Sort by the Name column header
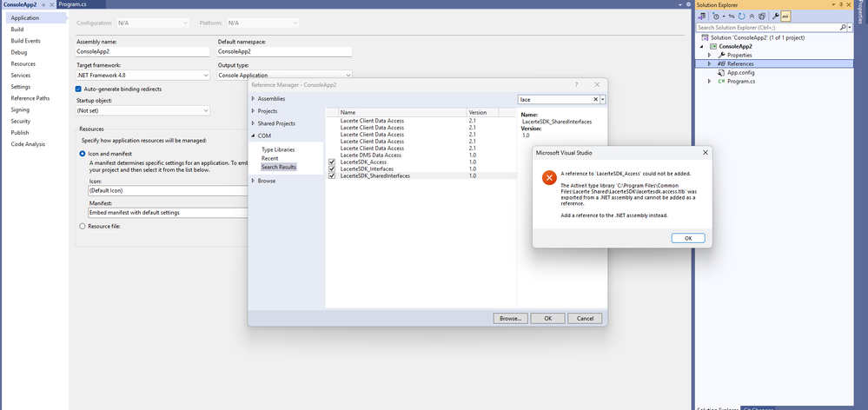This screenshot has width=868, height=410. coord(402,112)
